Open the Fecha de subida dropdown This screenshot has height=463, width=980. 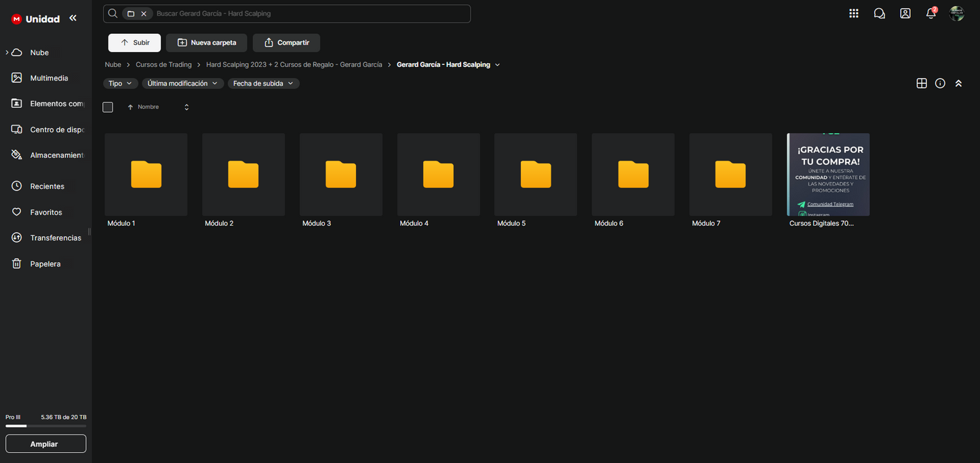point(263,83)
